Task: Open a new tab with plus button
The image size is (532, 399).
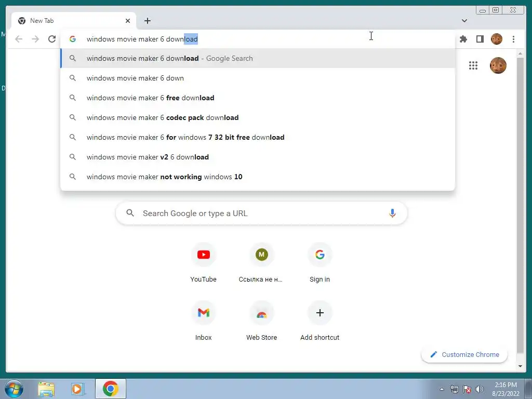Action: 147,21
